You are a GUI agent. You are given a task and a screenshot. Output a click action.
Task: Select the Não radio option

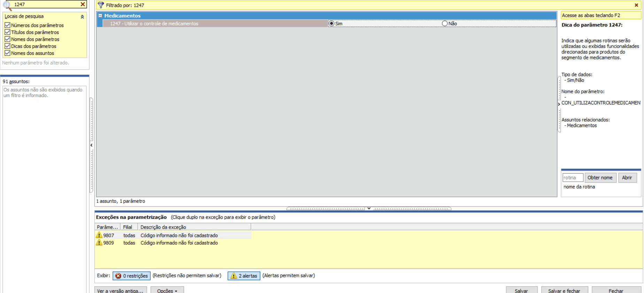[x=445, y=24]
